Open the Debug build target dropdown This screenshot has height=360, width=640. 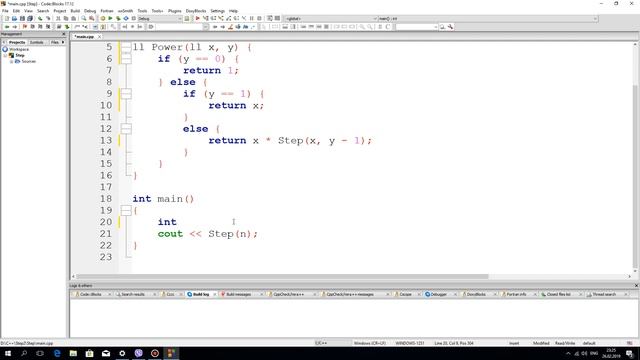(160, 18)
